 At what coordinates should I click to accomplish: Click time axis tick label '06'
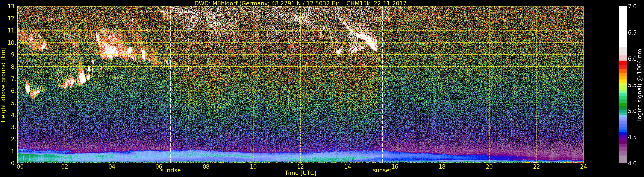[159, 167]
